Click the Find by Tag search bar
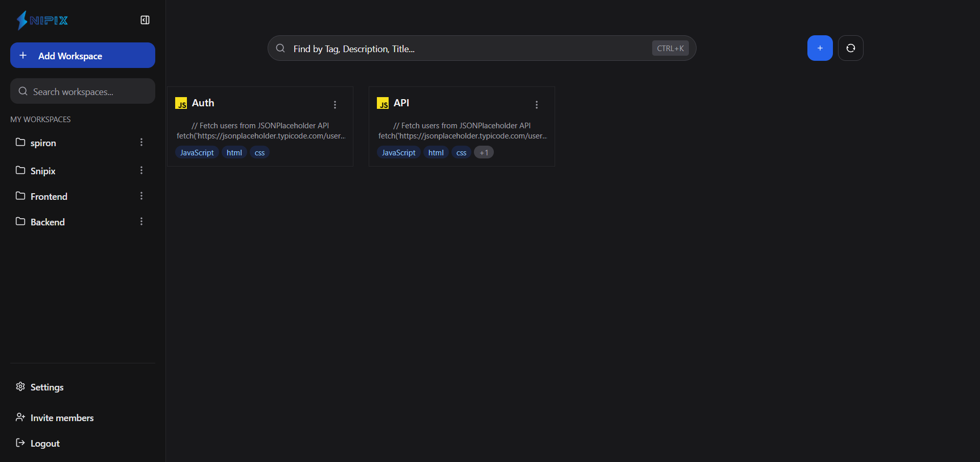This screenshot has height=462, width=980. 470,49
